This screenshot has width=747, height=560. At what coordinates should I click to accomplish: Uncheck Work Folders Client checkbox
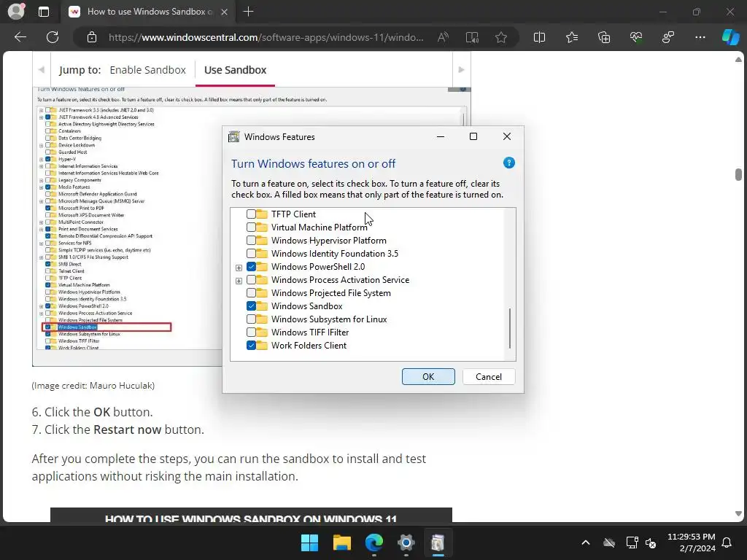pyautogui.click(x=251, y=345)
